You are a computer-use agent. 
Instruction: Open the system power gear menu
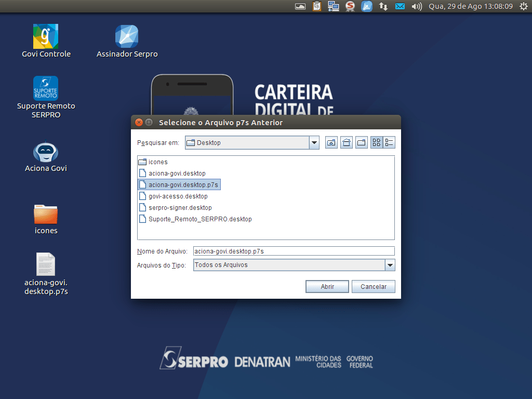click(x=524, y=6)
